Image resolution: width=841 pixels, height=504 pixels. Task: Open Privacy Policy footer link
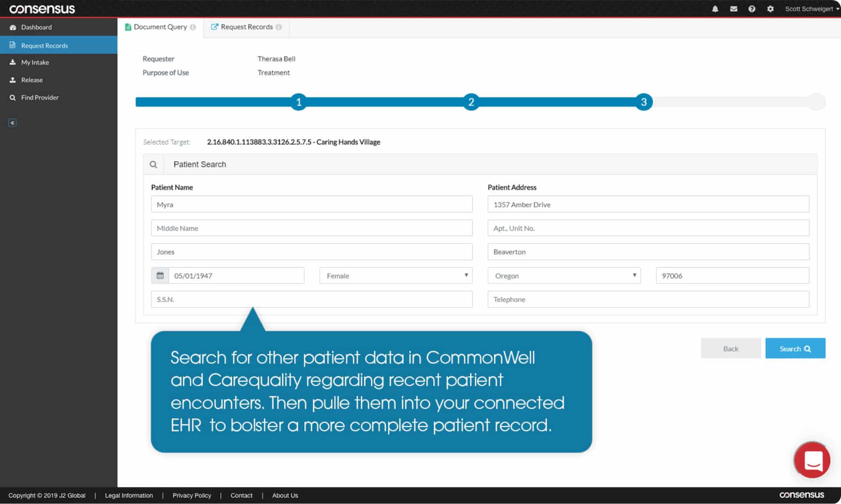[x=192, y=495]
